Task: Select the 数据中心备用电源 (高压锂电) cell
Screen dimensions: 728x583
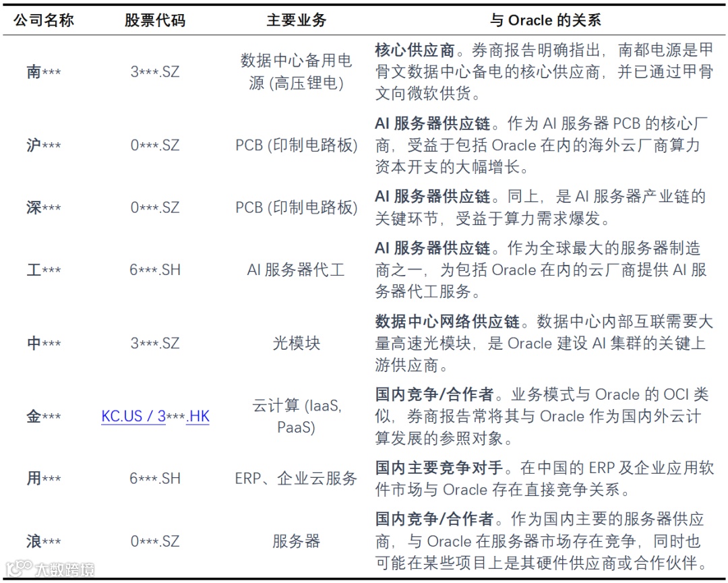Action: 296,72
